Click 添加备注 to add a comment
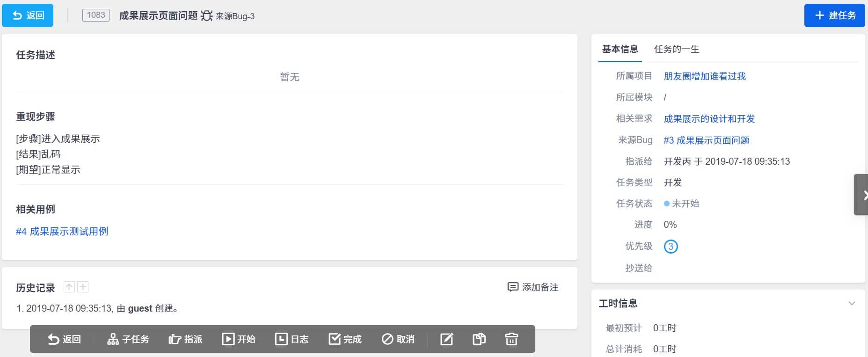 [533, 287]
